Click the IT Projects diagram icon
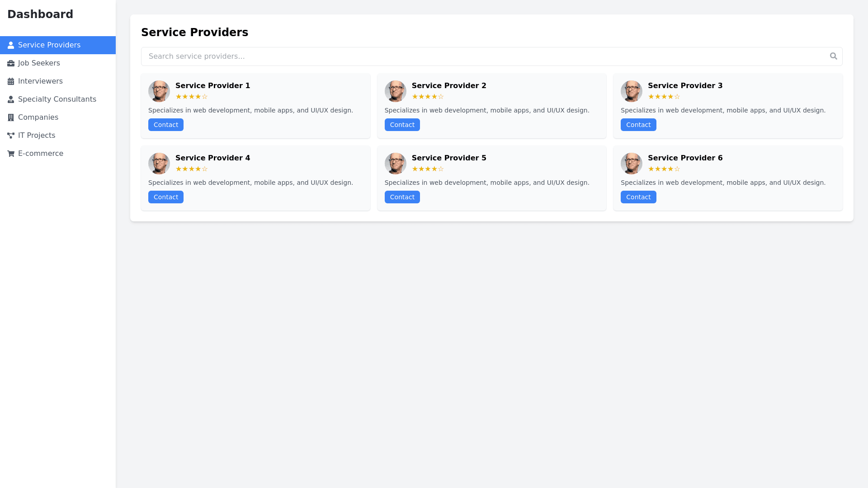 click(11, 136)
